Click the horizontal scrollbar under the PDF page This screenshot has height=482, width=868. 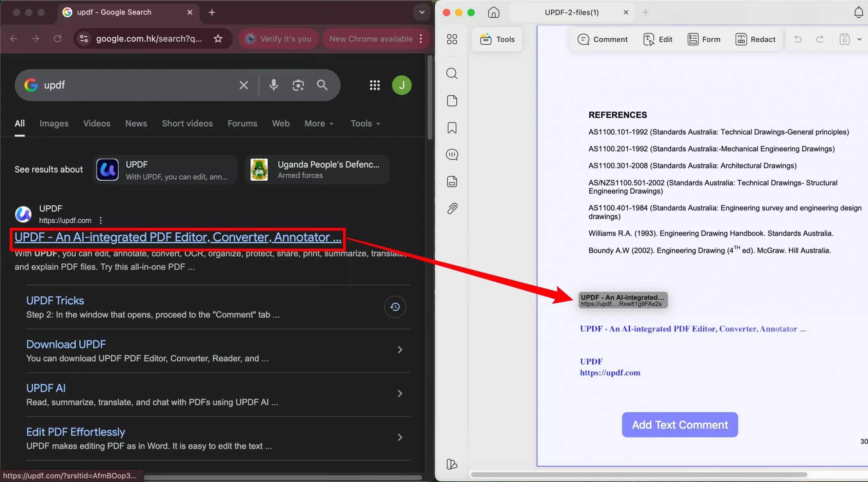coord(639,475)
